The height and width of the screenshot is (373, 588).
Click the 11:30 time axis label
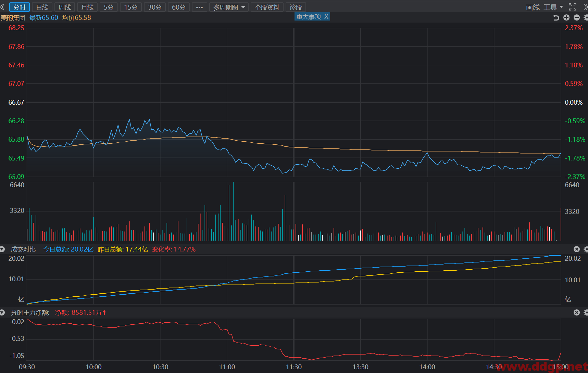tap(294, 367)
